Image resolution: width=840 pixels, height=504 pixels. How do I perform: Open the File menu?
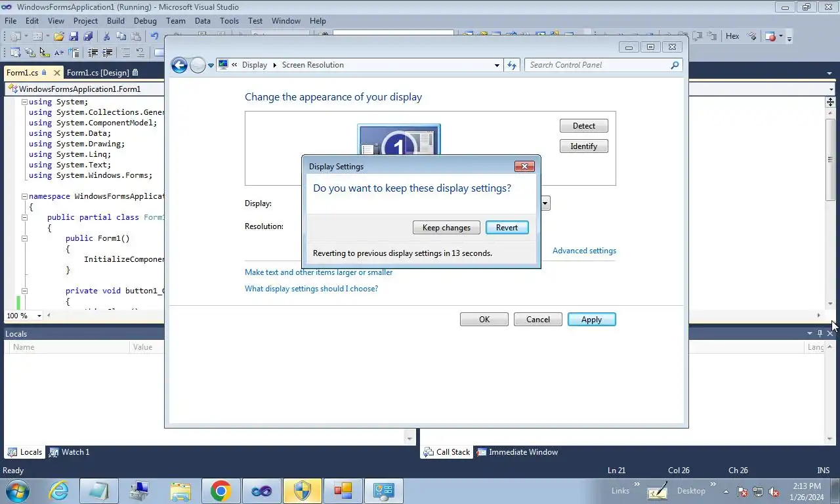10,20
